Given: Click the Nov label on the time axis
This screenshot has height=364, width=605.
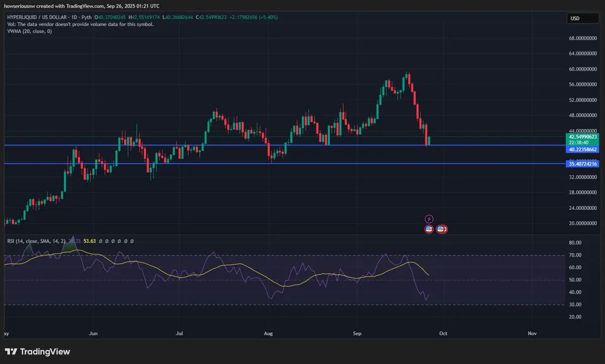Looking at the screenshot, I should [532, 333].
